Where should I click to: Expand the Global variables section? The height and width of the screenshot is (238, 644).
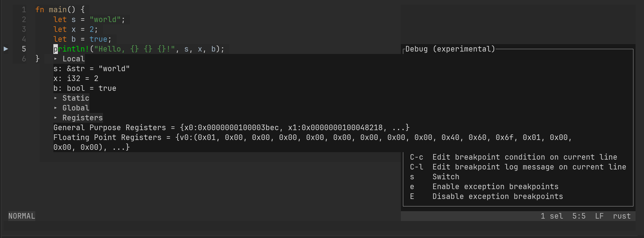[x=76, y=108]
